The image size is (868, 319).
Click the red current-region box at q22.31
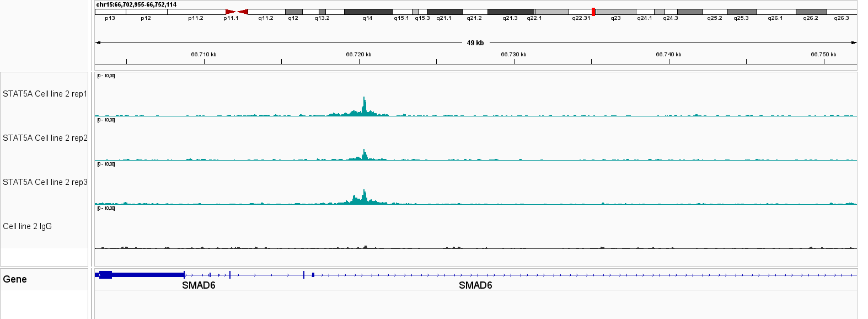pyautogui.click(x=593, y=12)
